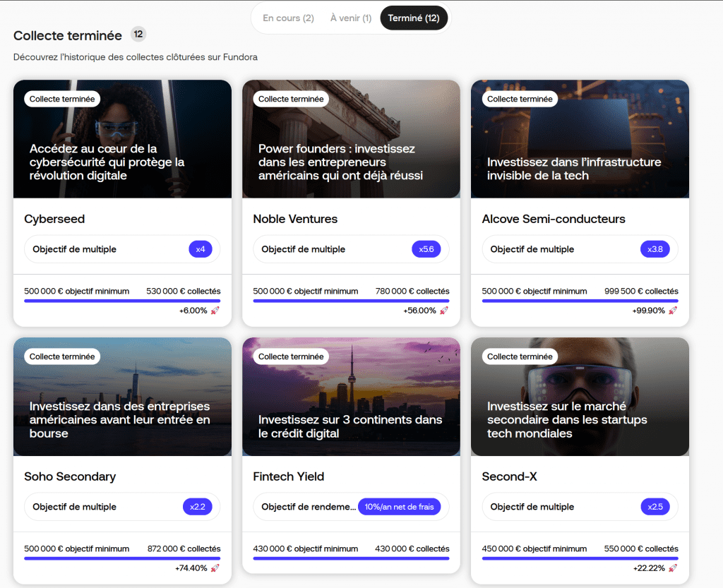Screen dimensions: 723x588
Task: Click the Collecte terminée tag on Cyberseed image
Action: [x=62, y=100]
